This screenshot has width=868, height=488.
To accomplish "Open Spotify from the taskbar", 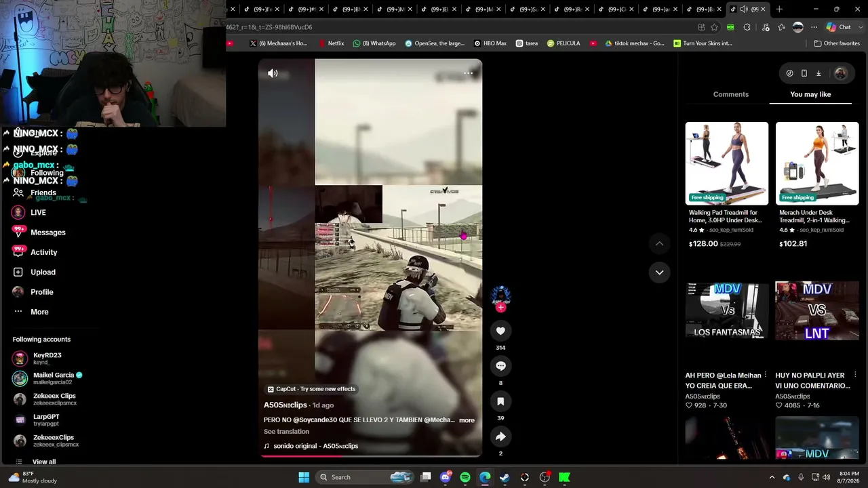I will coord(465,477).
